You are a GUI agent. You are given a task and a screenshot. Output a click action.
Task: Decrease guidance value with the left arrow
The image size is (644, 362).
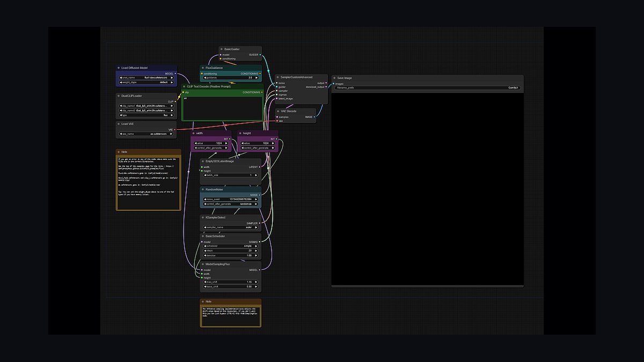pyautogui.click(x=204, y=78)
